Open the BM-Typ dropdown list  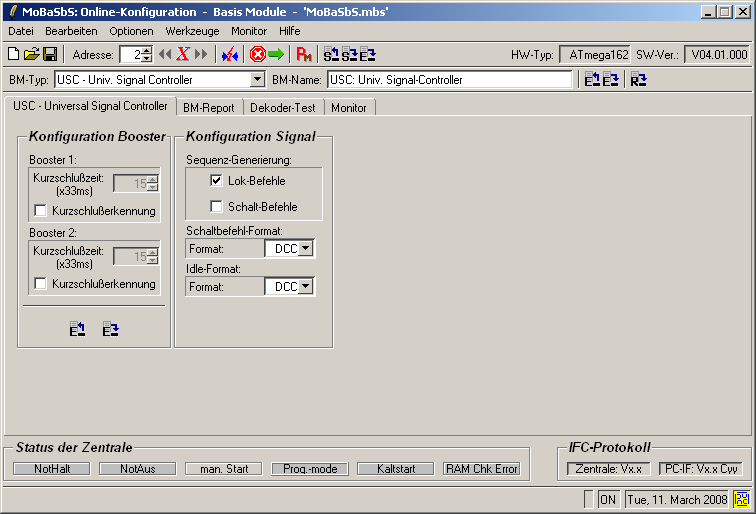(257, 80)
